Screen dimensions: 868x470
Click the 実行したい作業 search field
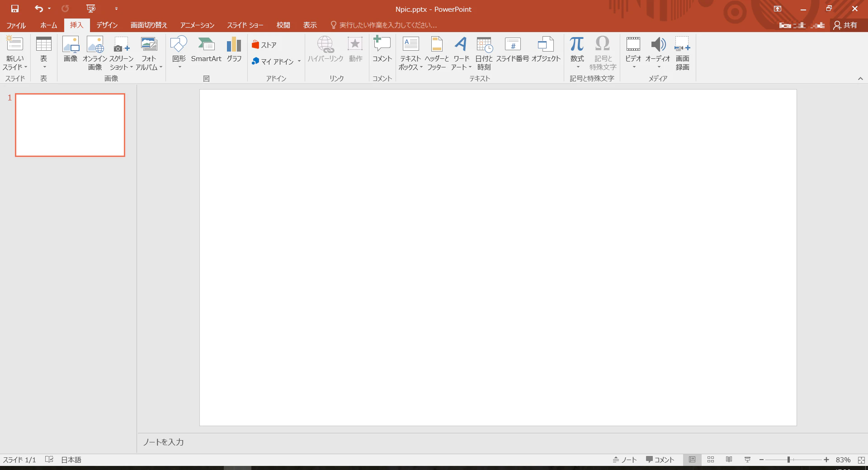(384, 25)
